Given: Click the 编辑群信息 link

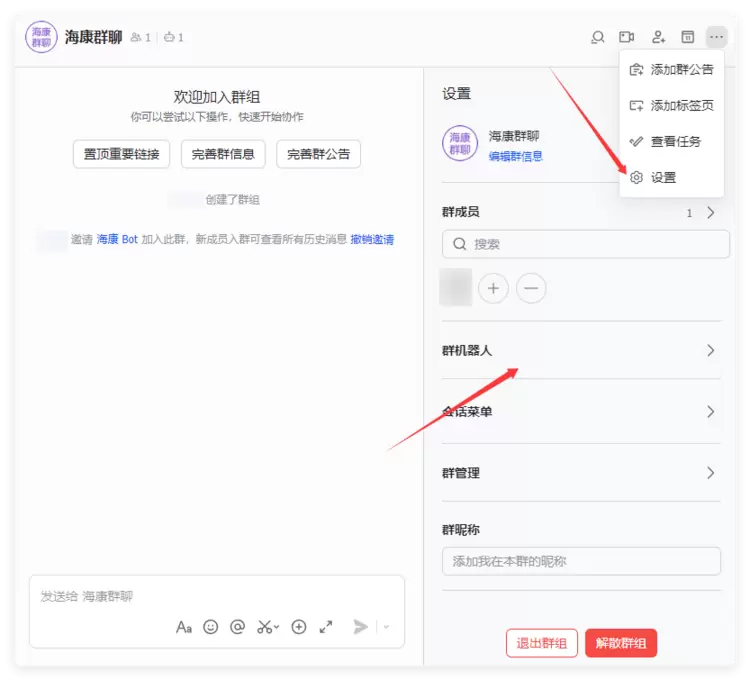Looking at the screenshot, I should (516, 156).
